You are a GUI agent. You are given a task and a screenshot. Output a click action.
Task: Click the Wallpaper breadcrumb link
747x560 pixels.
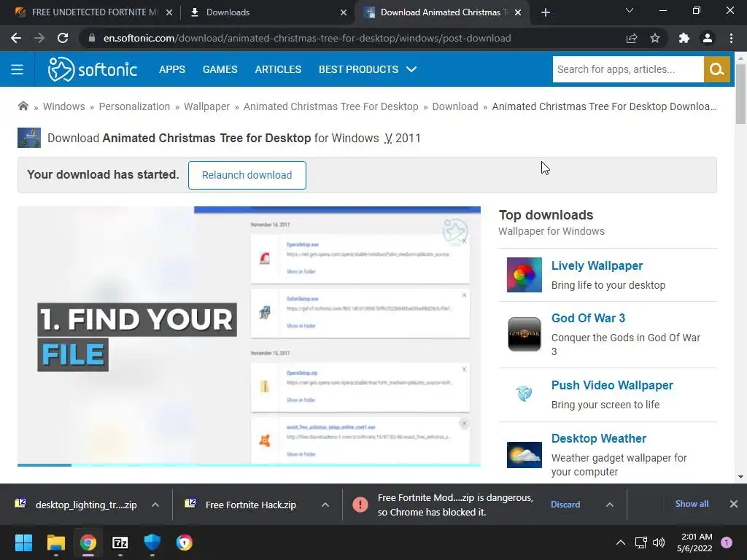(x=206, y=106)
